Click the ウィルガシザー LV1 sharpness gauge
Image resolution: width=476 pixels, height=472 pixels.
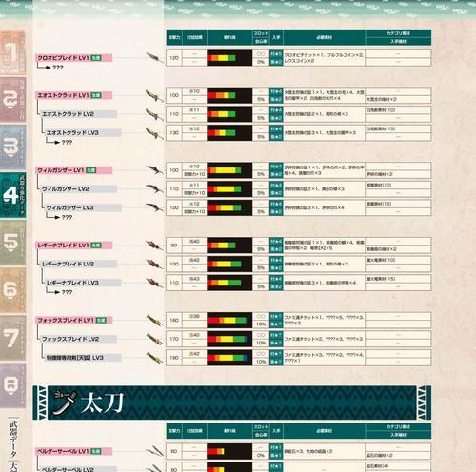(x=229, y=170)
